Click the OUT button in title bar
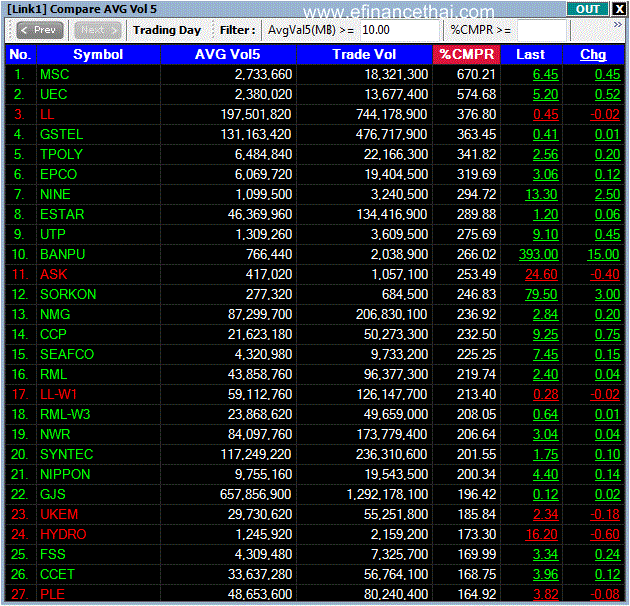This screenshot has height=606, width=630. click(x=587, y=9)
